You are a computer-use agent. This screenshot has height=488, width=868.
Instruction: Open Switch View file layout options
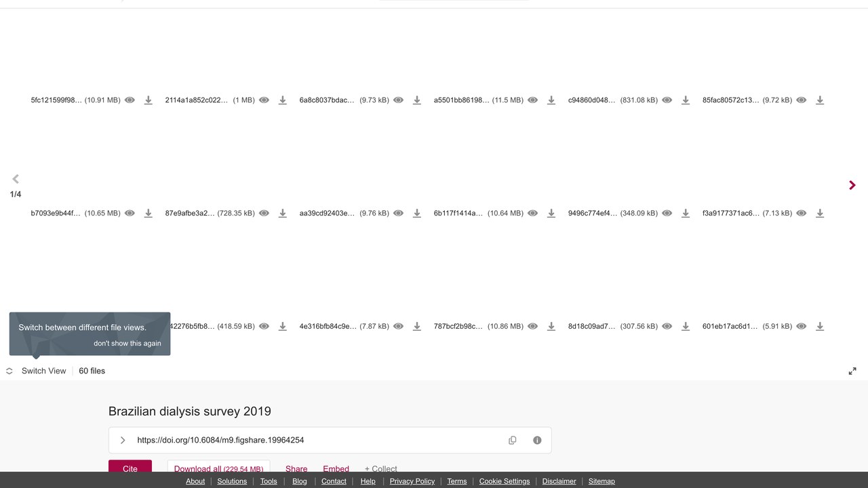[x=37, y=371]
